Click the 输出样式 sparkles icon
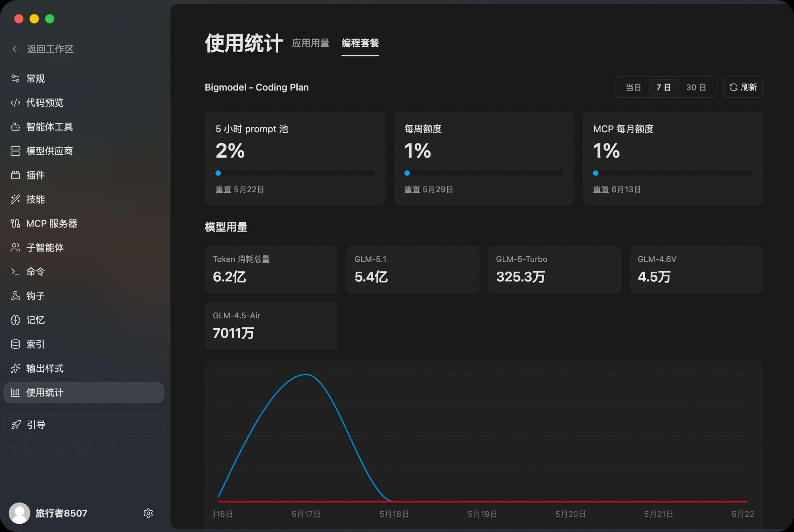Image resolution: width=794 pixels, height=532 pixels. click(x=15, y=368)
